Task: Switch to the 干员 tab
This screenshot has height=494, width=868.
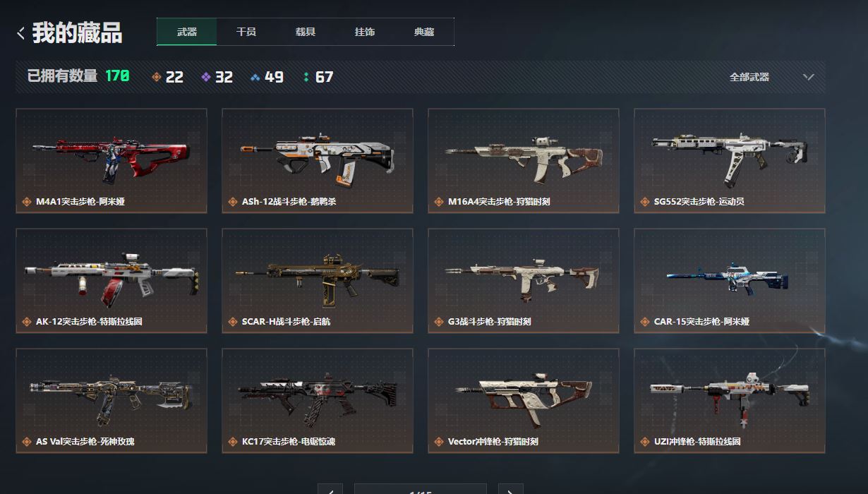Action: coord(246,32)
